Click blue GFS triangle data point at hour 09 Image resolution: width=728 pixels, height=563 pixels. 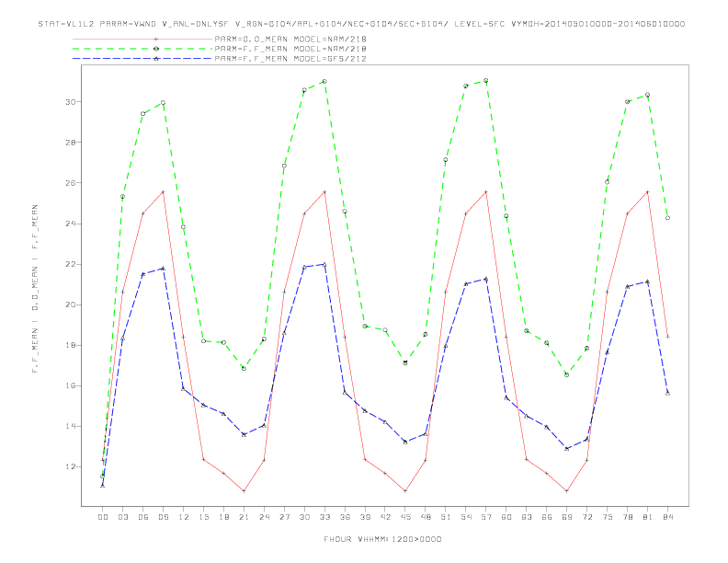163,269
